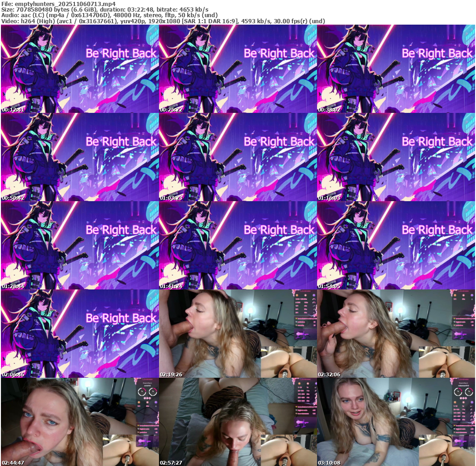Click the thumbnail marked 01:28:44

(79, 245)
